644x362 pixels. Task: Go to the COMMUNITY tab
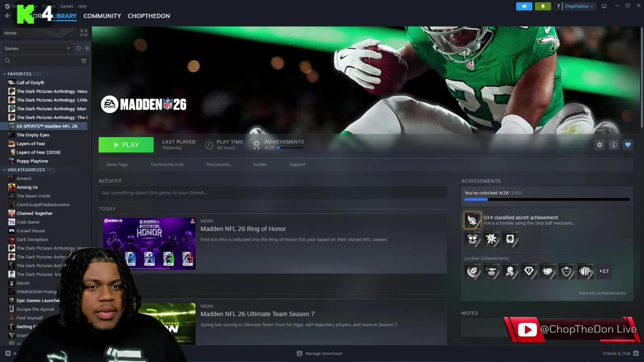point(102,16)
